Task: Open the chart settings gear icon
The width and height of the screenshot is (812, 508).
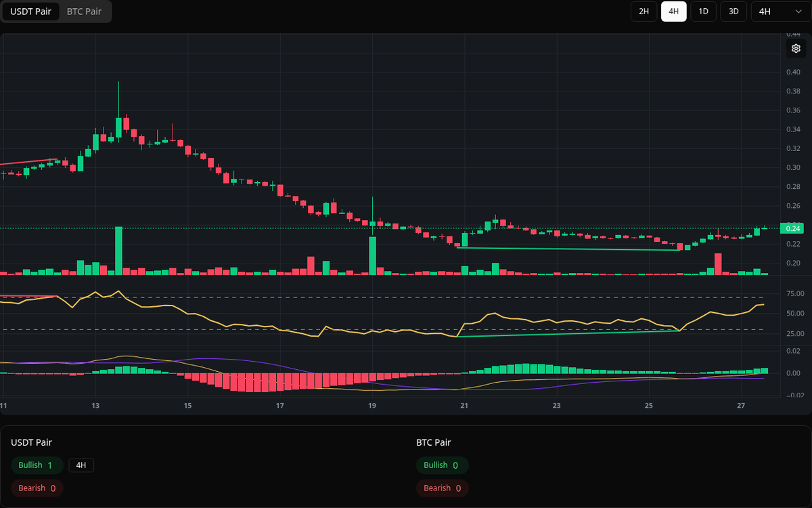Action: coord(796,48)
